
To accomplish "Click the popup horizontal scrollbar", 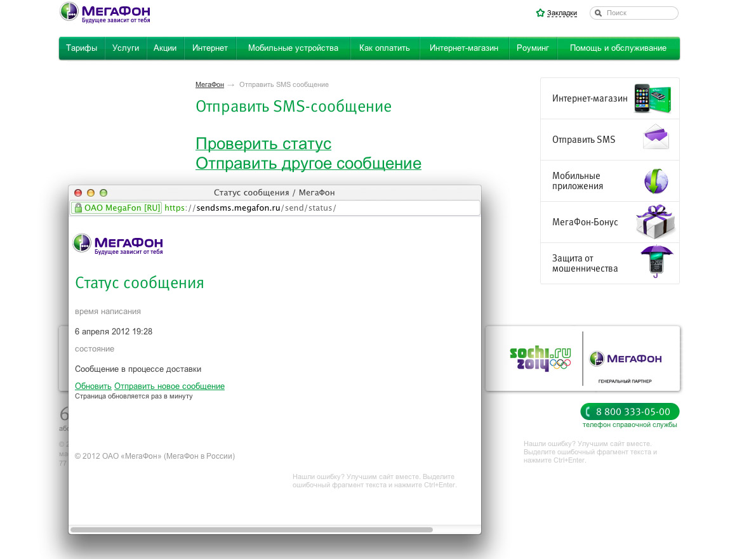I will coord(251,530).
